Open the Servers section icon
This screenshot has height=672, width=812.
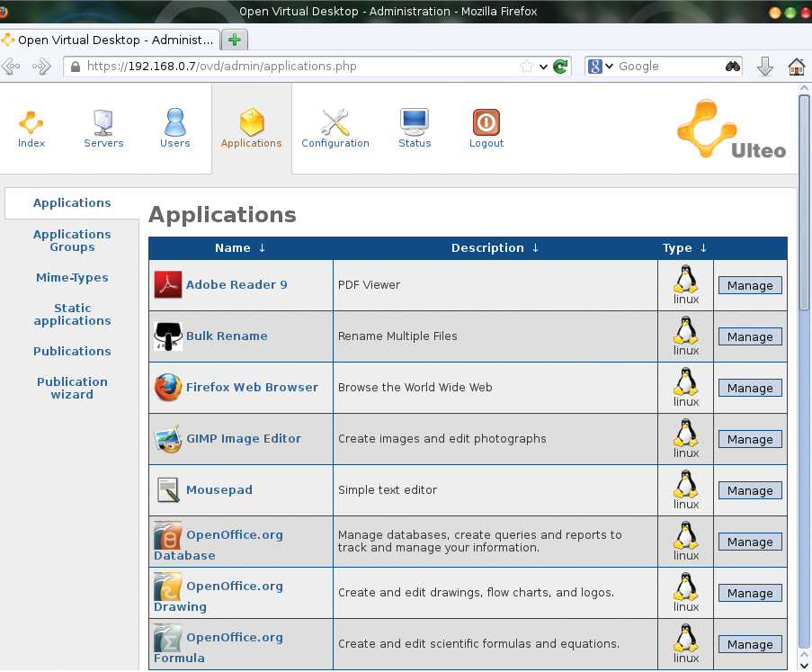click(103, 122)
